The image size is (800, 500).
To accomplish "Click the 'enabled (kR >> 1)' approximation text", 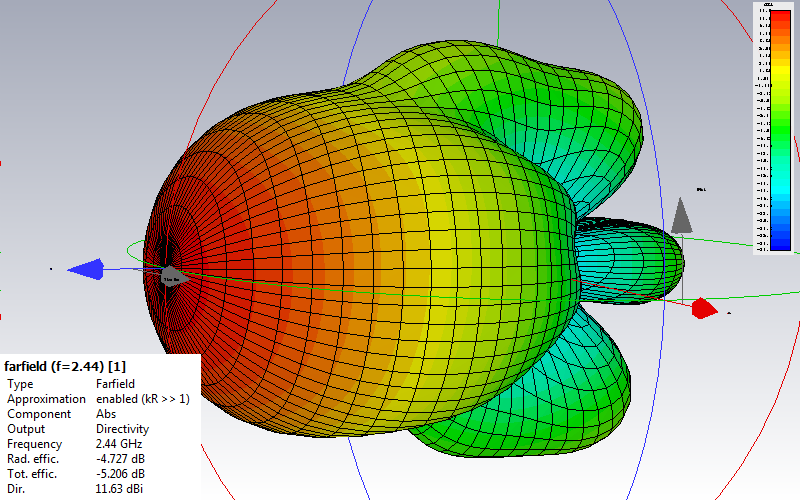I will 142,399.
